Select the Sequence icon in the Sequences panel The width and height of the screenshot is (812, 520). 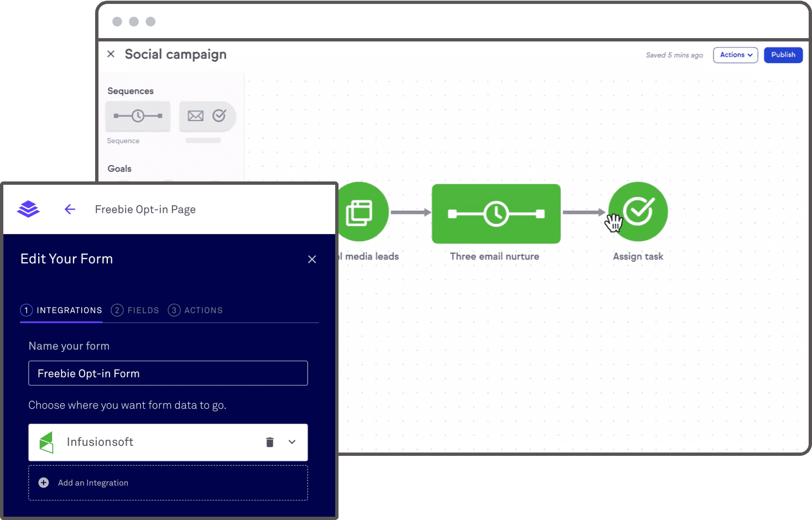(x=137, y=116)
